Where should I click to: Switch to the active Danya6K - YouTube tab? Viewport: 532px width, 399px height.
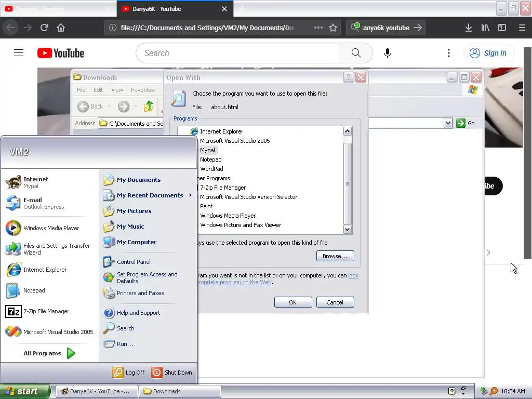point(175,9)
